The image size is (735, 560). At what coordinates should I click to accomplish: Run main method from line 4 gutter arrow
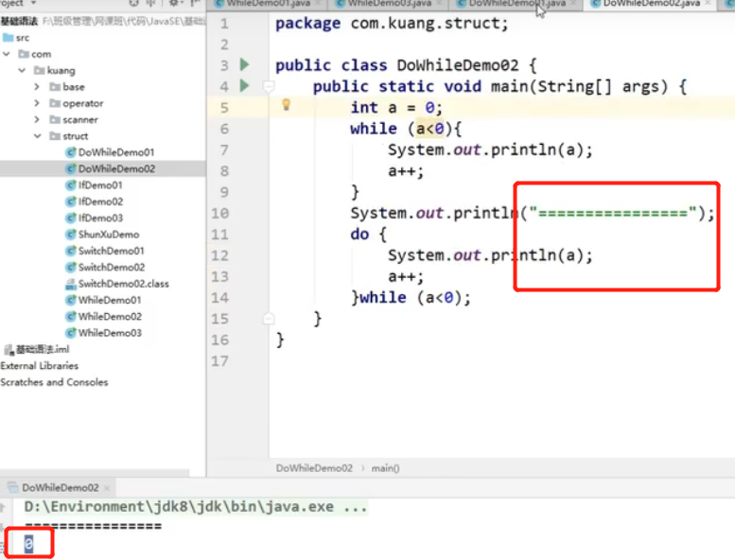point(244,86)
